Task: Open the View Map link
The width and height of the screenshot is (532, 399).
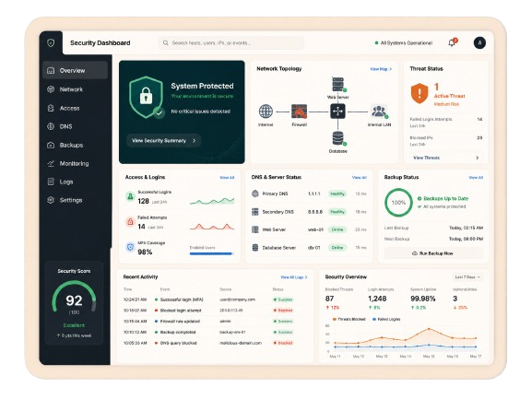Action: [381, 69]
